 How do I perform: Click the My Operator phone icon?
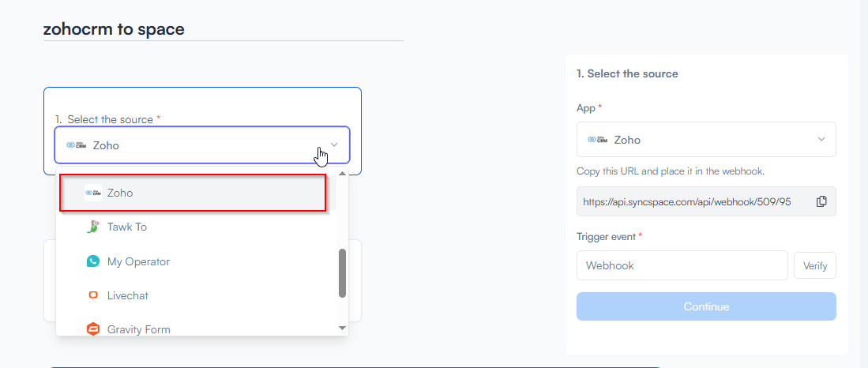click(x=93, y=261)
